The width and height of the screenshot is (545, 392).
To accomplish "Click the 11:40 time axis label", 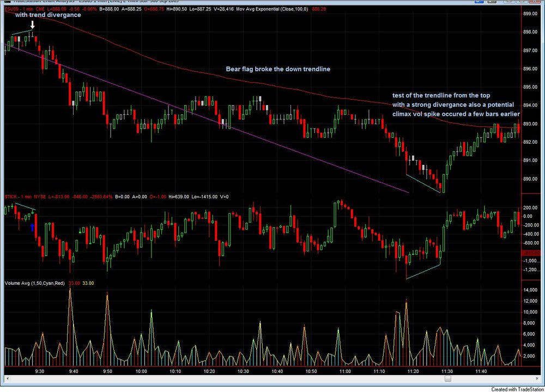I will point(481,371).
